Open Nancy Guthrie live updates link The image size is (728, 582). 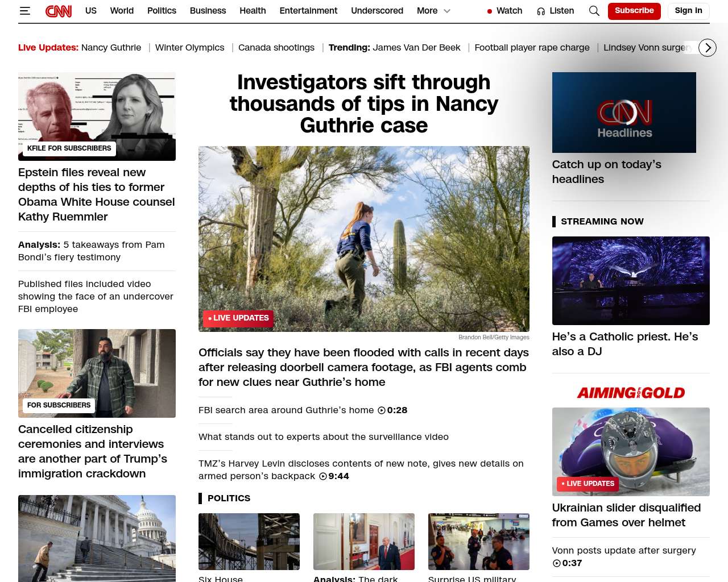point(111,48)
